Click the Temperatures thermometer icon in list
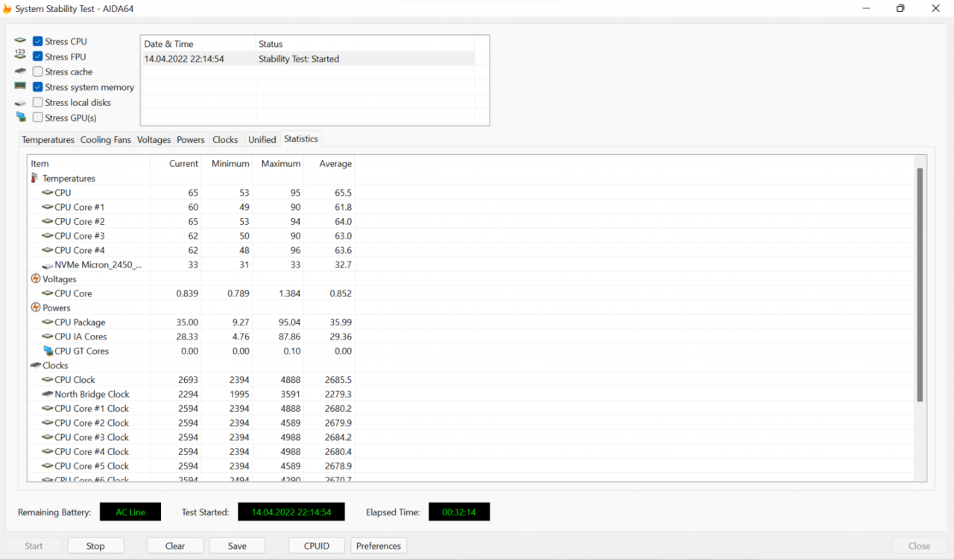 tap(34, 179)
